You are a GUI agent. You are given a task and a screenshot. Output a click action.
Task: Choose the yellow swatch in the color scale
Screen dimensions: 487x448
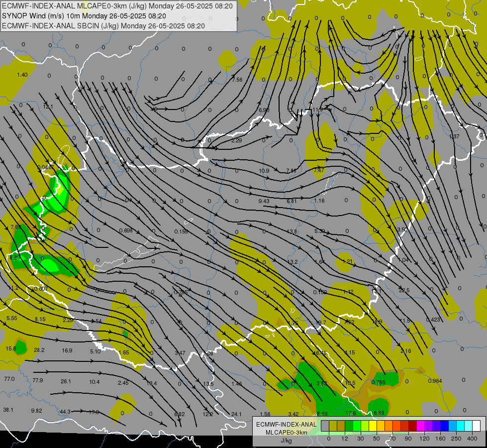click(x=373, y=426)
